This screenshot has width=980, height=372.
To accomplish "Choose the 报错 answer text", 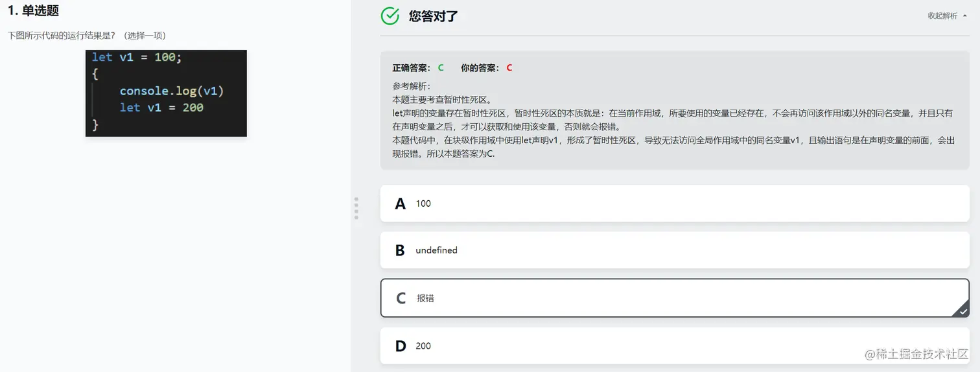I will (x=425, y=299).
